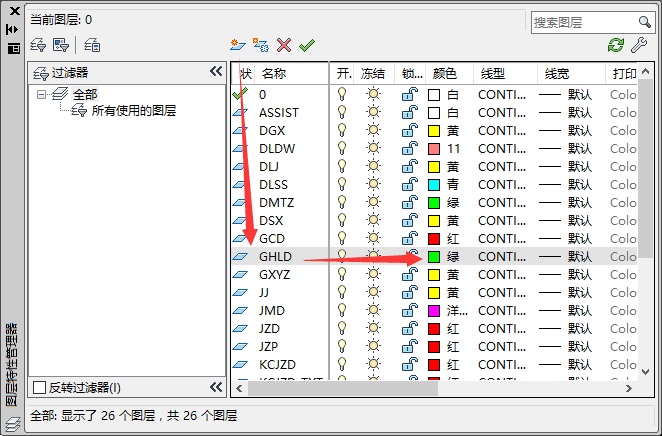This screenshot has height=436, width=662.
Task: Click the horizontal scrollbar right arrow
Action: click(629, 388)
